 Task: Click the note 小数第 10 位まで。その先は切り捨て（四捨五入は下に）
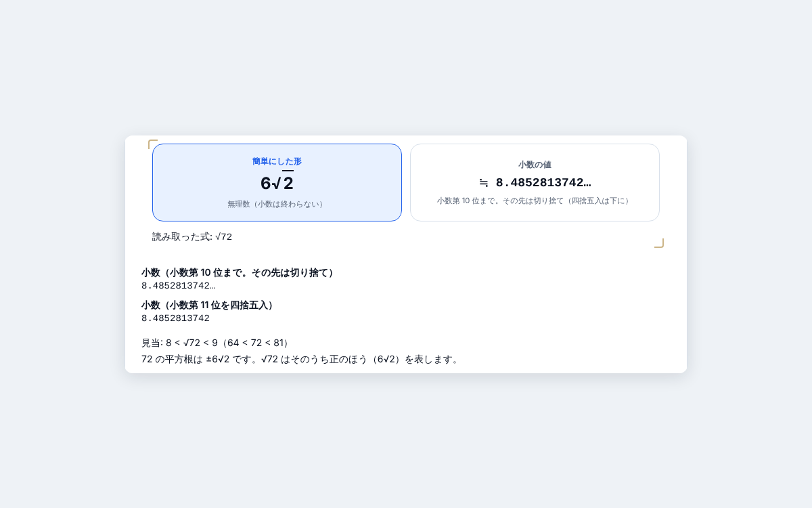pos(535,200)
